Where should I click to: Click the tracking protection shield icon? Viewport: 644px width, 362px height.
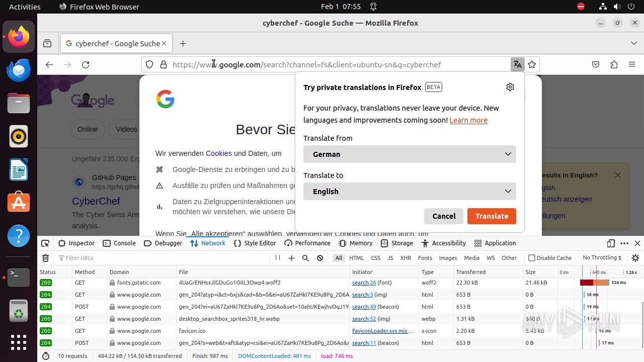[x=149, y=64]
